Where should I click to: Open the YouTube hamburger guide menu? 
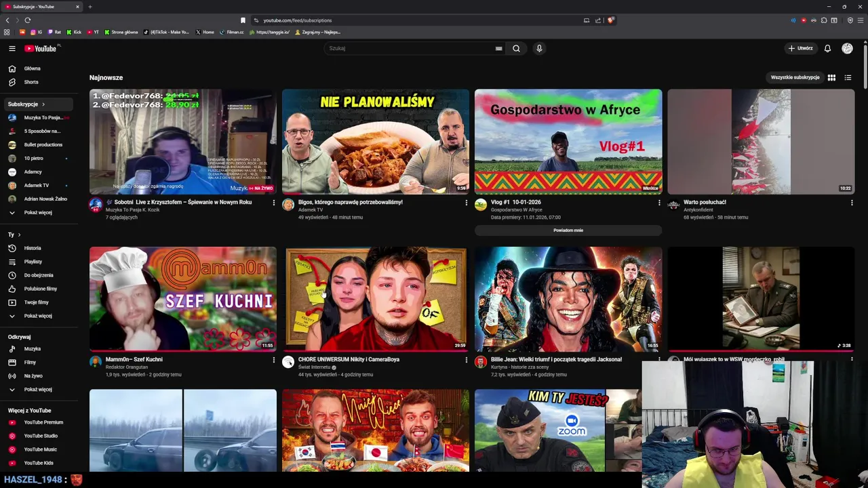(x=12, y=48)
